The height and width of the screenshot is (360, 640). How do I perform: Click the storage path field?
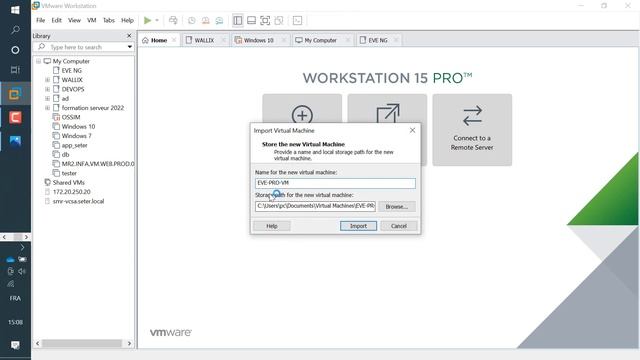coord(315,206)
